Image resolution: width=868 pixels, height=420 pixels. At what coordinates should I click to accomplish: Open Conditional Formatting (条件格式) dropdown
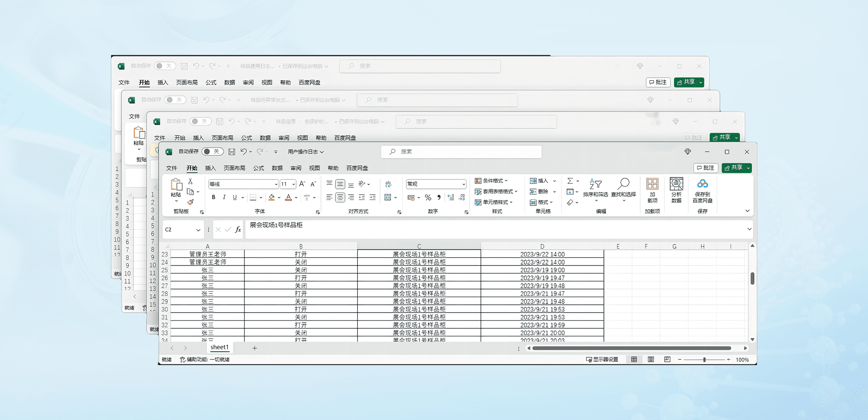pos(491,181)
